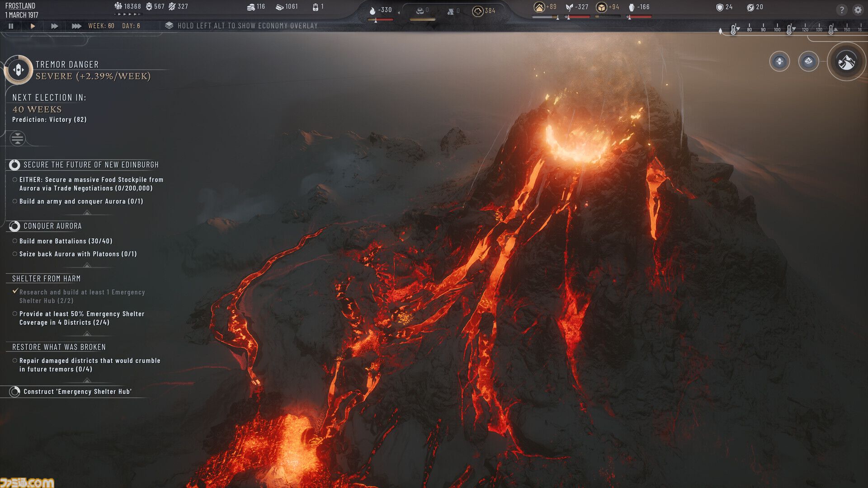
Task: Collapse the Shelter From Harm objective
Action: click(87, 333)
